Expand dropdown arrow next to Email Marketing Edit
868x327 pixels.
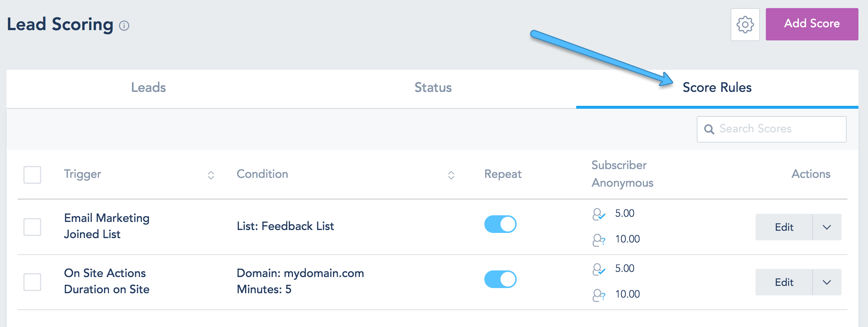click(x=827, y=227)
